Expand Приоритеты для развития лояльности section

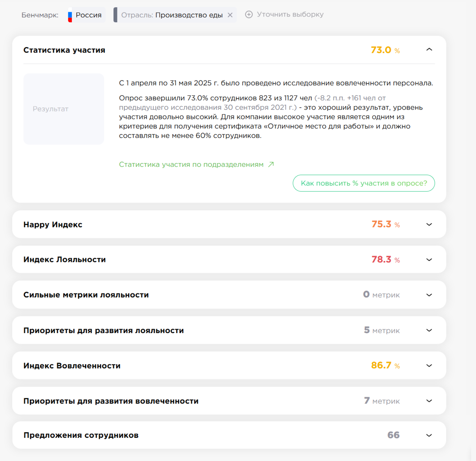[x=429, y=330]
